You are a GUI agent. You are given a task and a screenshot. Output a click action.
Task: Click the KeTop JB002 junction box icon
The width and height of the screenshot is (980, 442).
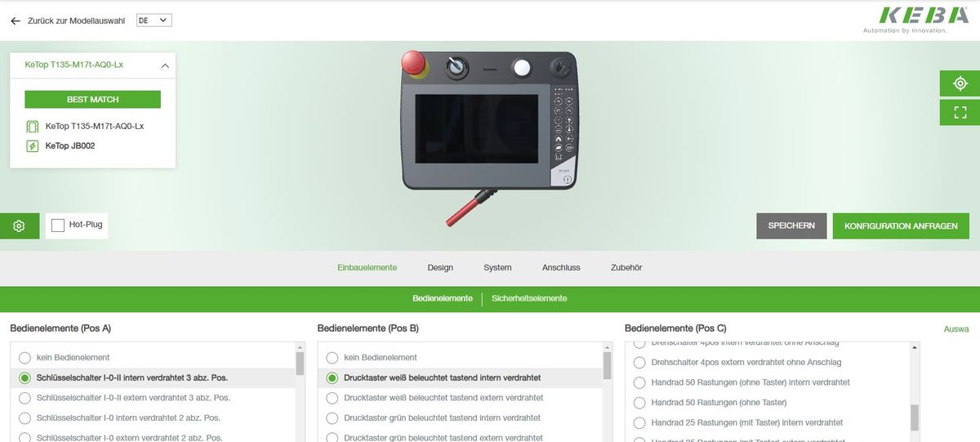pos(33,146)
